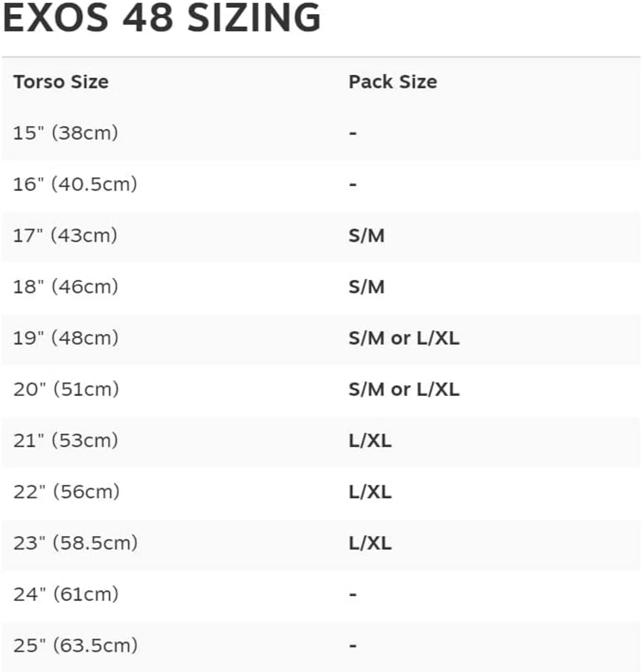Click the 24" (61cm) torso size cell
Viewport: 643px width, 672px height.
[66, 595]
